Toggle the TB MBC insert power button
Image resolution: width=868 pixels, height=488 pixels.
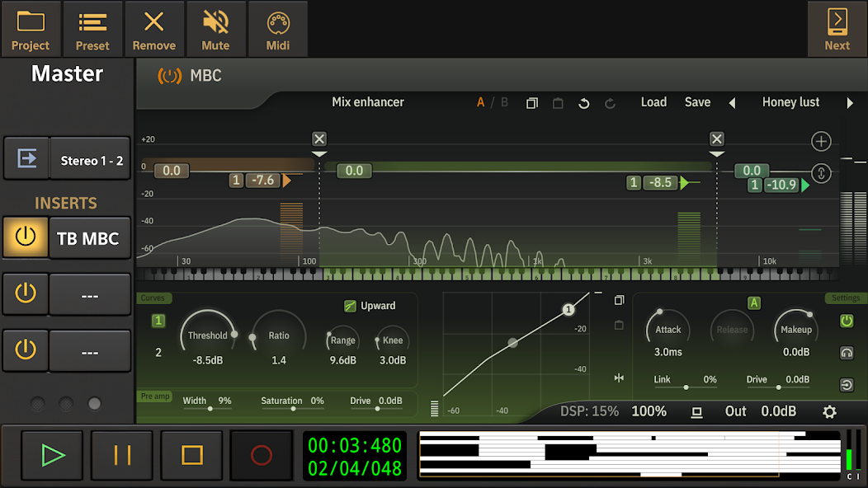pyautogui.click(x=26, y=237)
